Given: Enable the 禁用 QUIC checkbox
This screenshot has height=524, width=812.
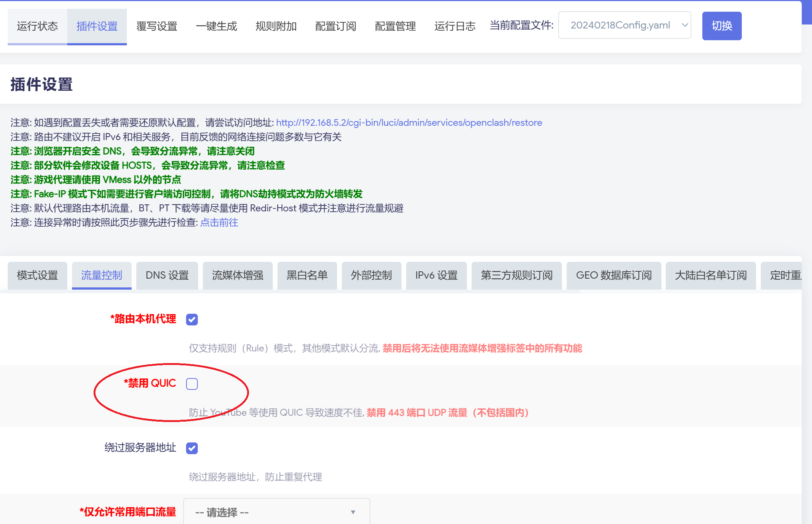Looking at the screenshot, I should pos(192,384).
